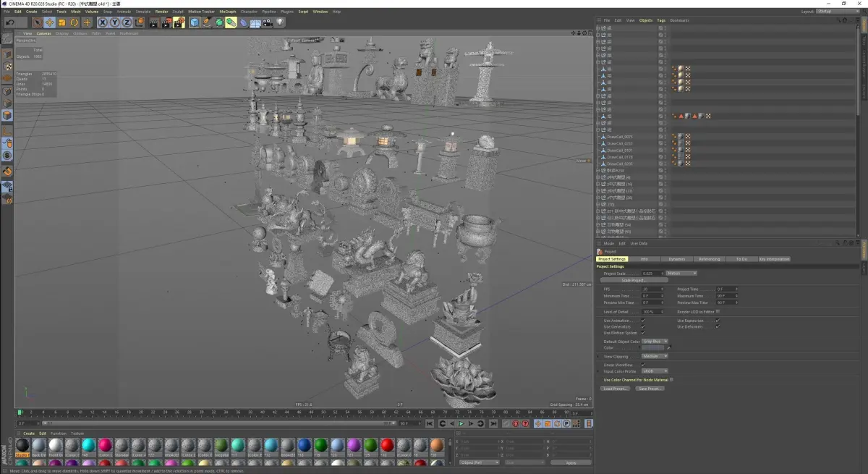Select the DrawCall_0075 object row

coord(620,136)
